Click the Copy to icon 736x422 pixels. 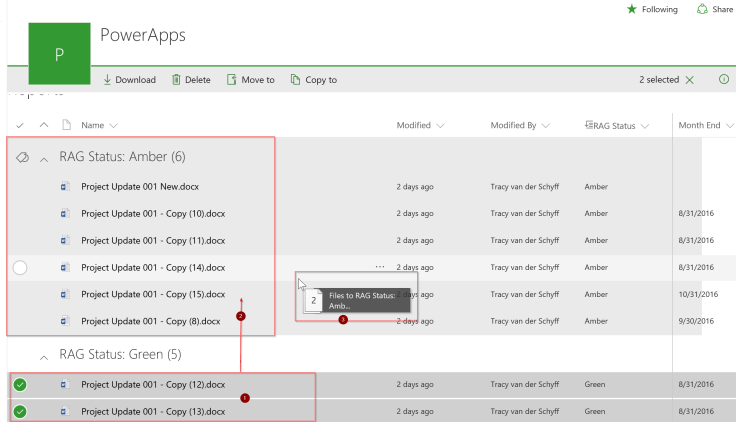click(295, 80)
